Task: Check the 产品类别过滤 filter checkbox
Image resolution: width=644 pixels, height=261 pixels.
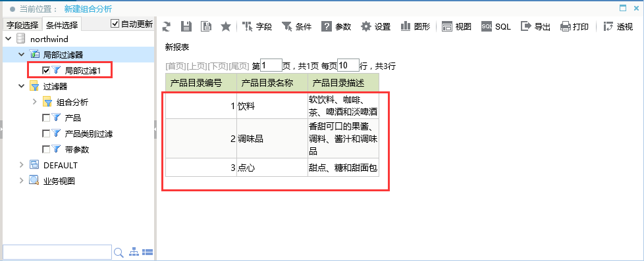Action: pos(46,133)
